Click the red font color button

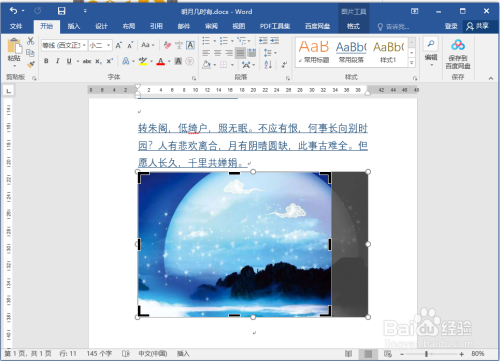pos(161,61)
